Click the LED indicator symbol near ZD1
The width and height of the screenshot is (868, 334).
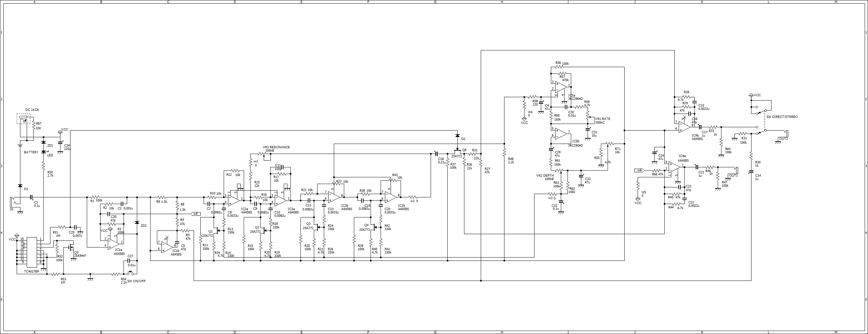[44, 152]
